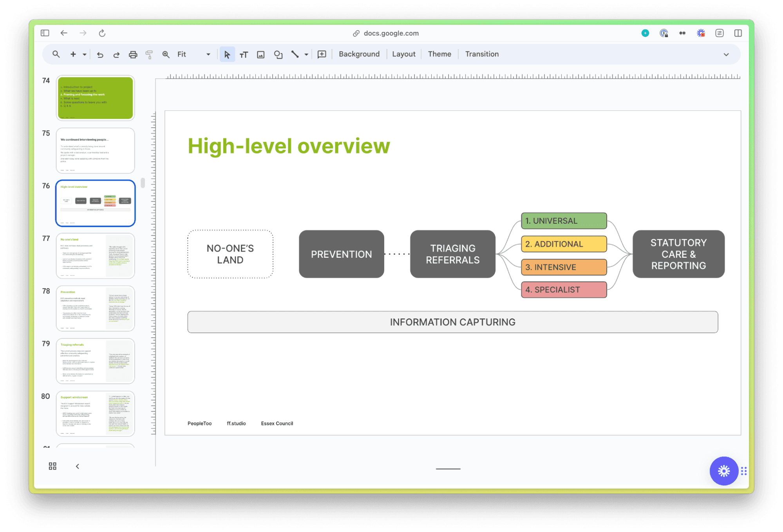Insert a text box

(x=244, y=55)
